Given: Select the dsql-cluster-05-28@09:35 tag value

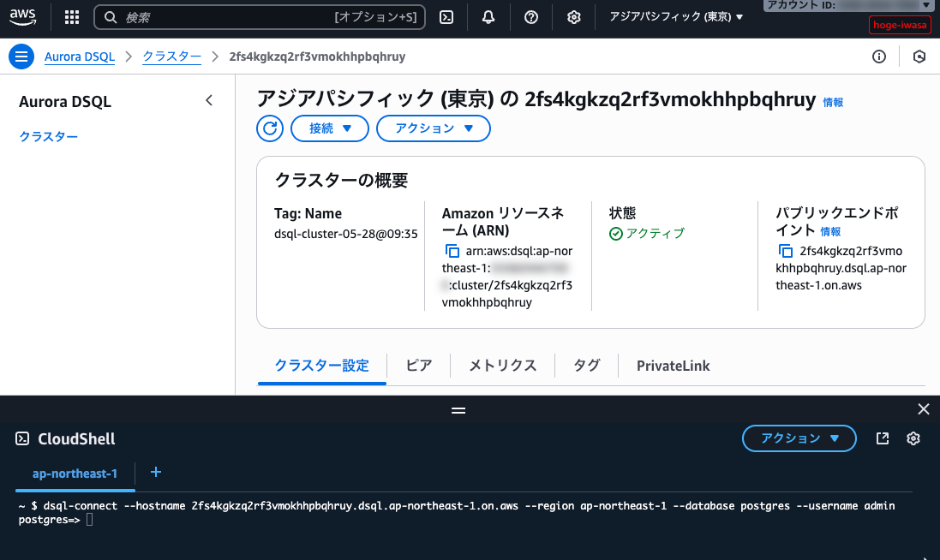Looking at the screenshot, I should (x=346, y=234).
